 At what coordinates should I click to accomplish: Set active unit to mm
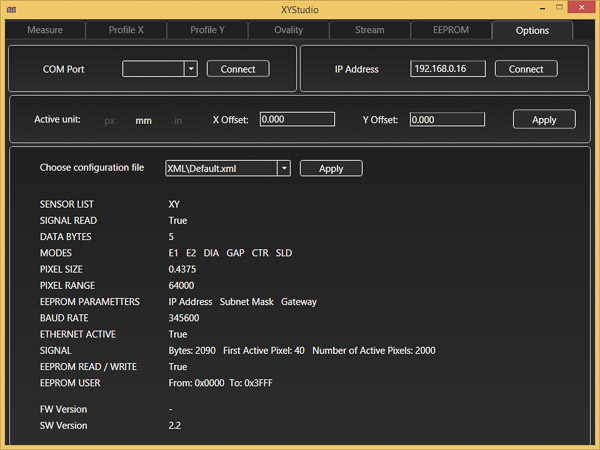[143, 120]
